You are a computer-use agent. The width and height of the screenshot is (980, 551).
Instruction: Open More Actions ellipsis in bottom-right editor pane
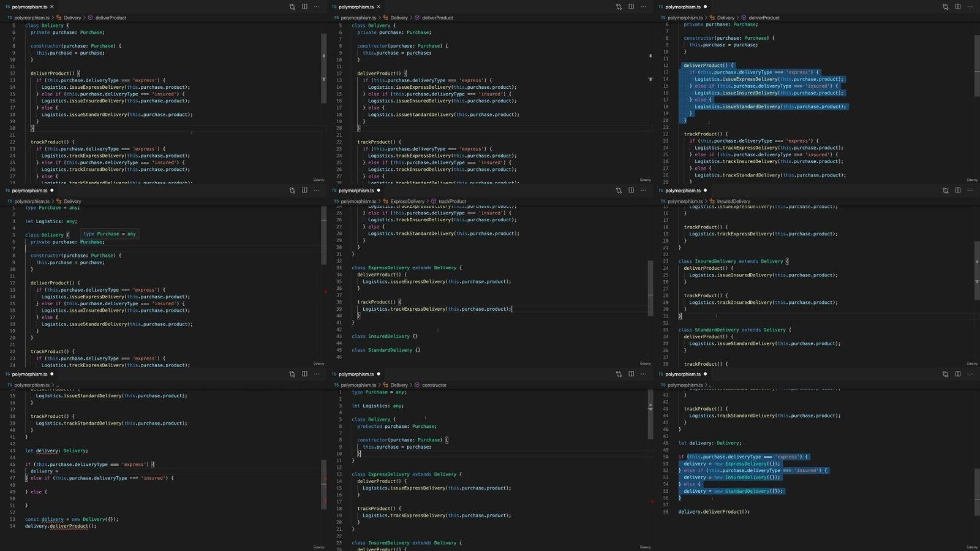pos(970,374)
